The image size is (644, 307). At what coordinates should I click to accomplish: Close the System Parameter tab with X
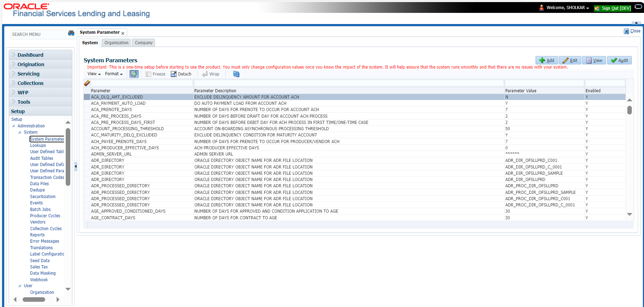[123, 33]
